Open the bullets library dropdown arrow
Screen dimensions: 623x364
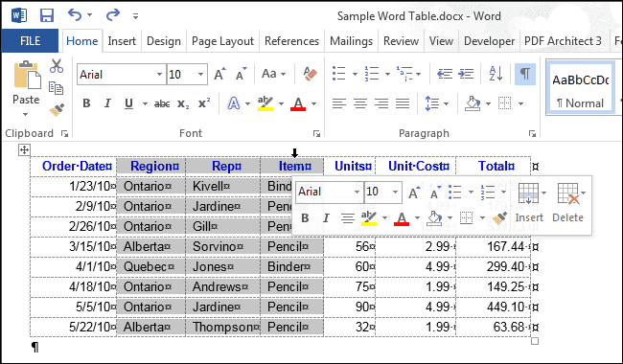tap(355, 74)
